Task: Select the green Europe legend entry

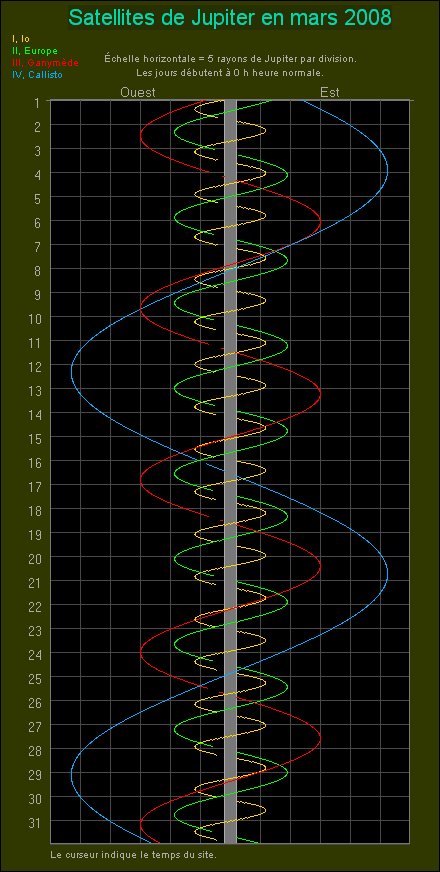Action: (34, 51)
